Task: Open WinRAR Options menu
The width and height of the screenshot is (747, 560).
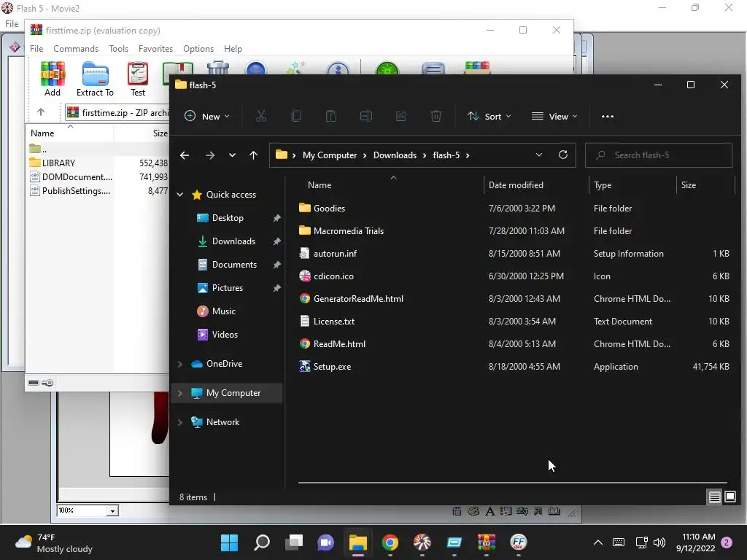Action: coord(198,49)
